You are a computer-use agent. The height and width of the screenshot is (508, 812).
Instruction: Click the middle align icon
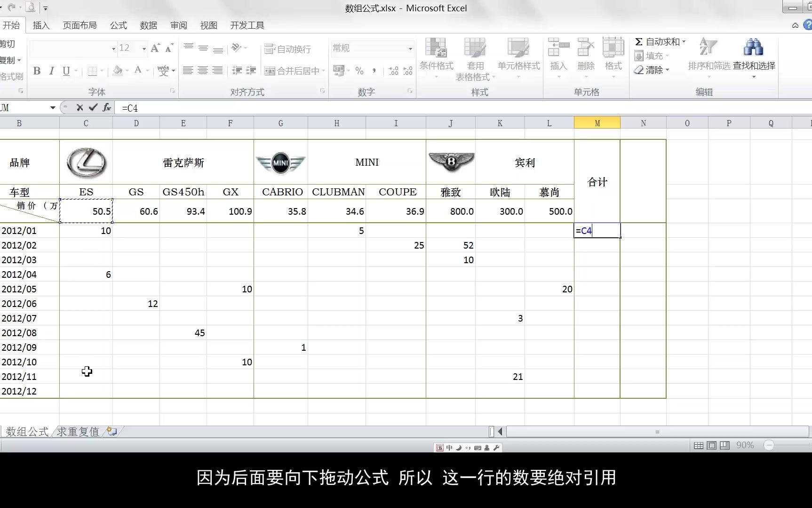point(203,48)
